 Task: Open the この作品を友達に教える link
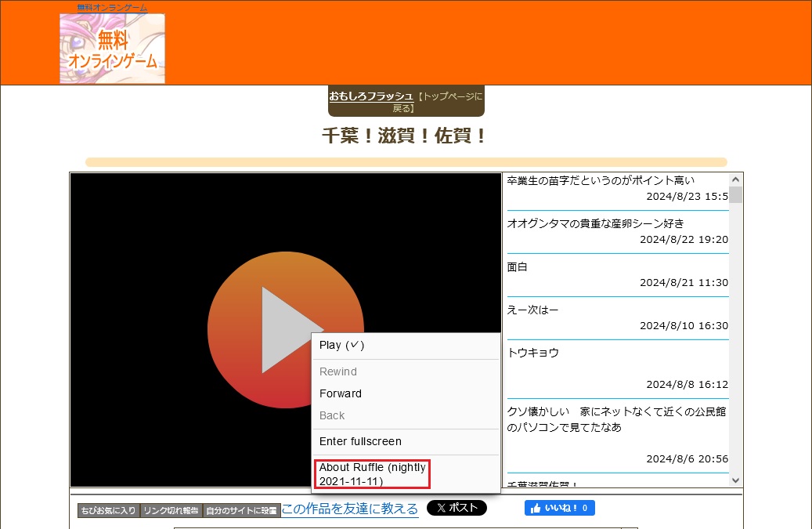[350, 509]
